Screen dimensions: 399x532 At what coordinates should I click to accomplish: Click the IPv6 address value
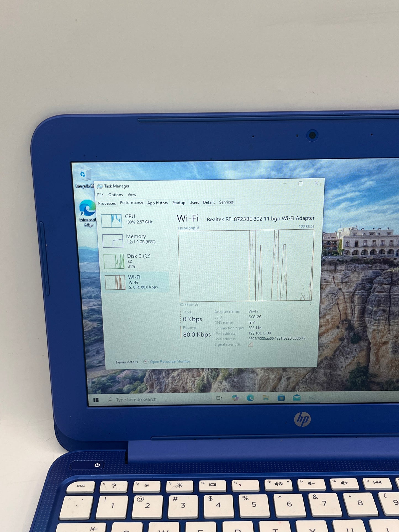tap(278, 338)
